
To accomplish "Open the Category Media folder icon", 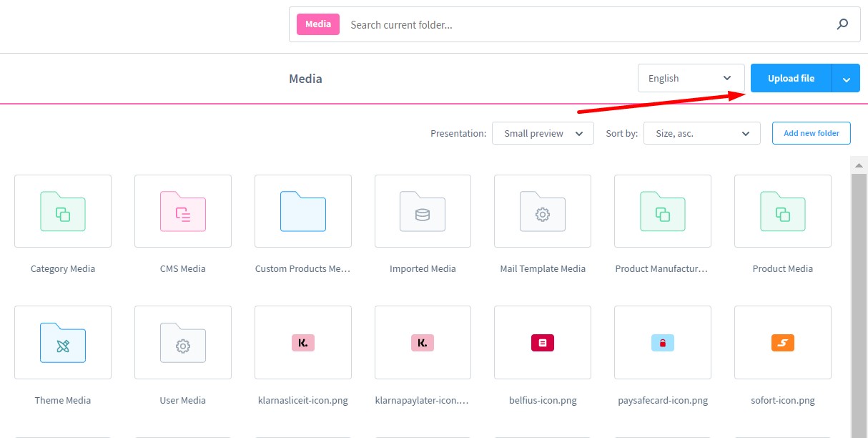I will coord(63,211).
